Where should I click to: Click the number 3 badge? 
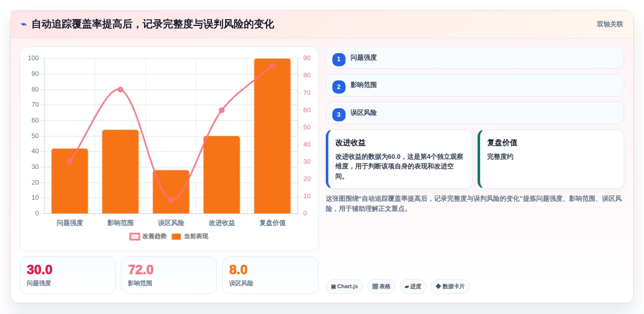coord(339,115)
